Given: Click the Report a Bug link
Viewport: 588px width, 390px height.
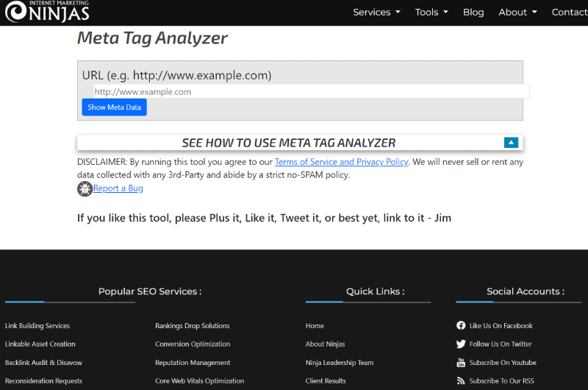Looking at the screenshot, I should (118, 188).
